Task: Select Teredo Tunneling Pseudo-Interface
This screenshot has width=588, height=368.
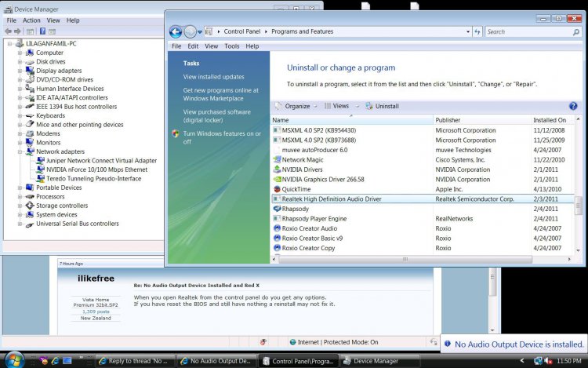Action: coord(94,179)
